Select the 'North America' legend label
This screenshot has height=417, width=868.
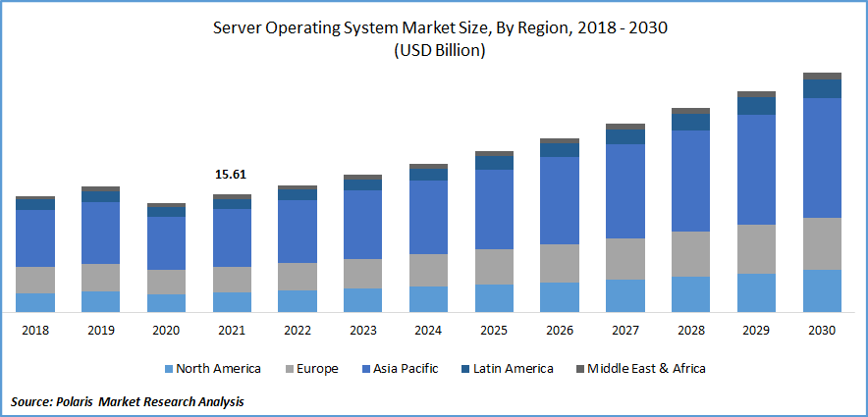(x=219, y=368)
